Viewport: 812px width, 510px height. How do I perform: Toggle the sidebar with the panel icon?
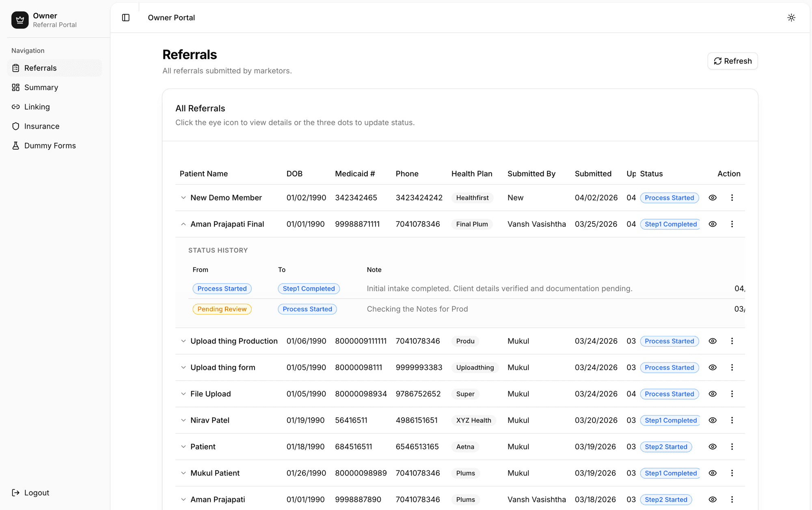125,17
